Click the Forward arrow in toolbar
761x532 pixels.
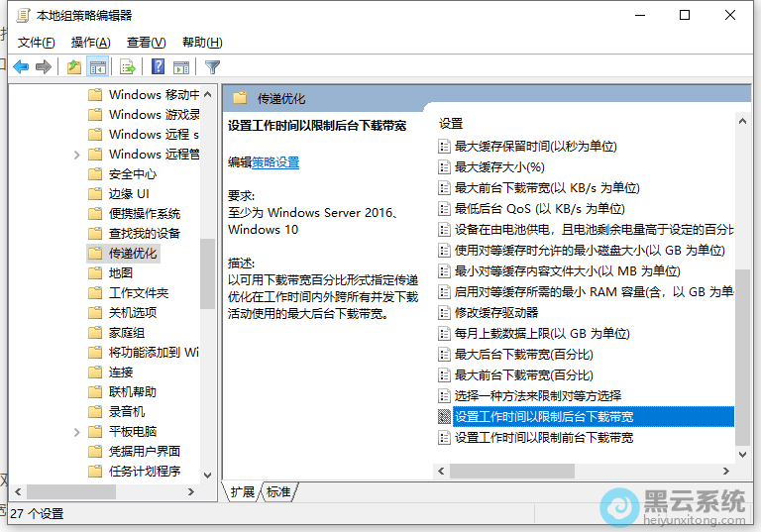(x=44, y=67)
